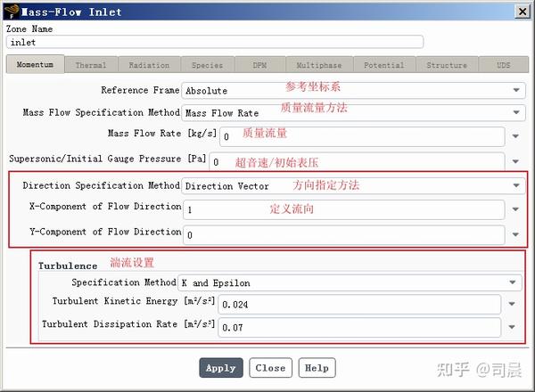Click Supersonic/Initial Gauge Pressure field

[357, 161]
